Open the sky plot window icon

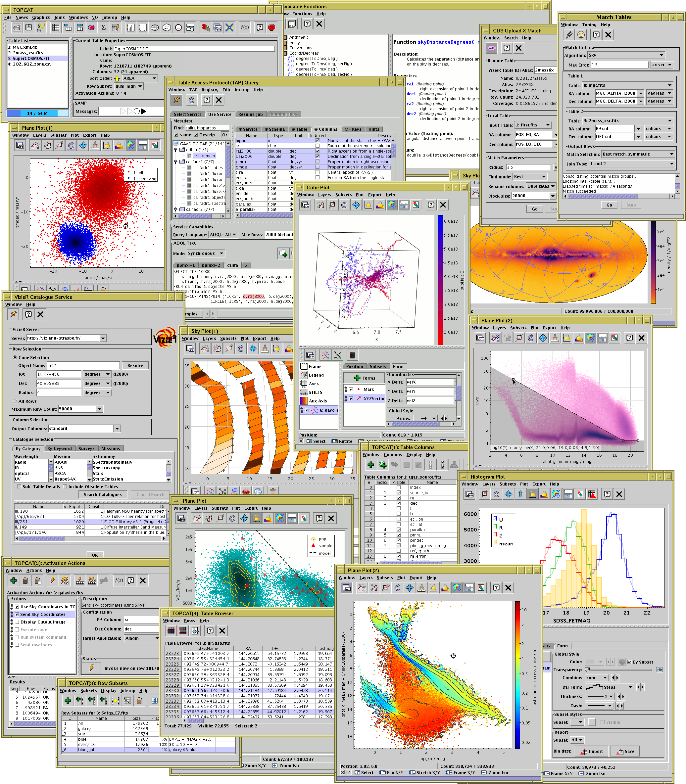(155, 27)
